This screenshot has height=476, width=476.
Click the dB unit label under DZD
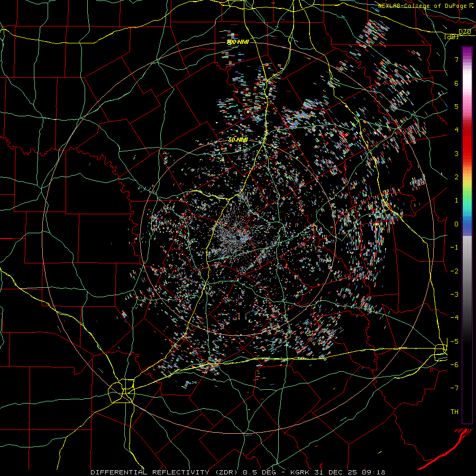tap(452, 36)
